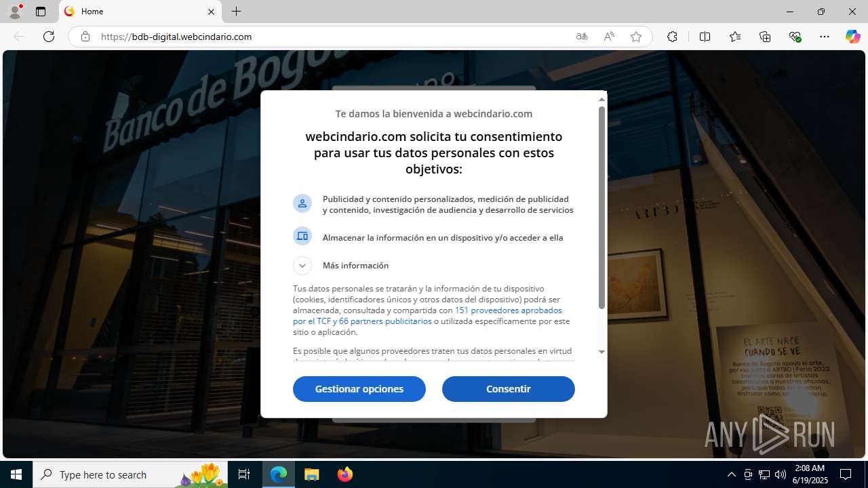
Task: Click Gestionar opciones button
Action: click(359, 389)
